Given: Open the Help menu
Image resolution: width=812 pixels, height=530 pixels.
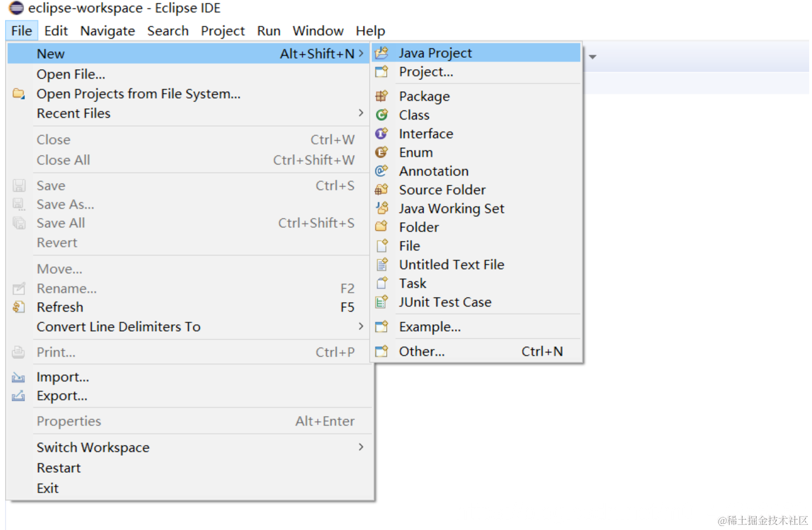Looking at the screenshot, I should coord(370,31).
